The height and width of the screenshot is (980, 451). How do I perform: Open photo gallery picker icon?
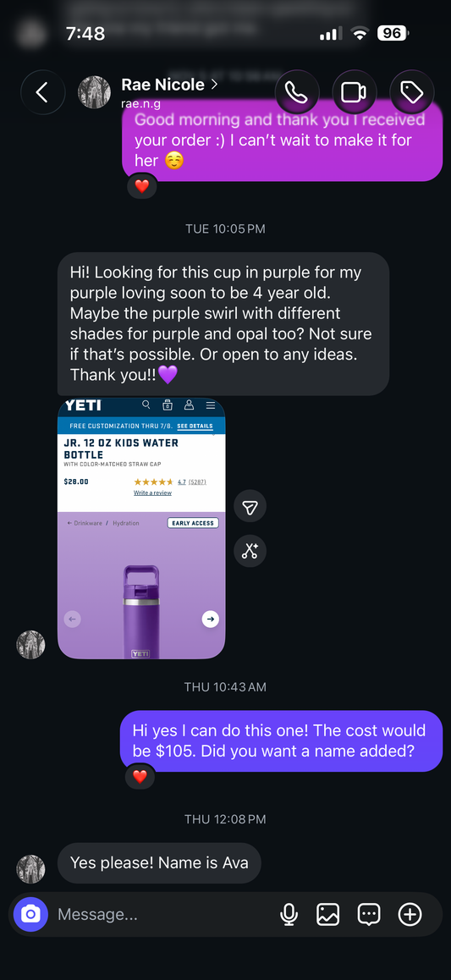pos(328,914)
